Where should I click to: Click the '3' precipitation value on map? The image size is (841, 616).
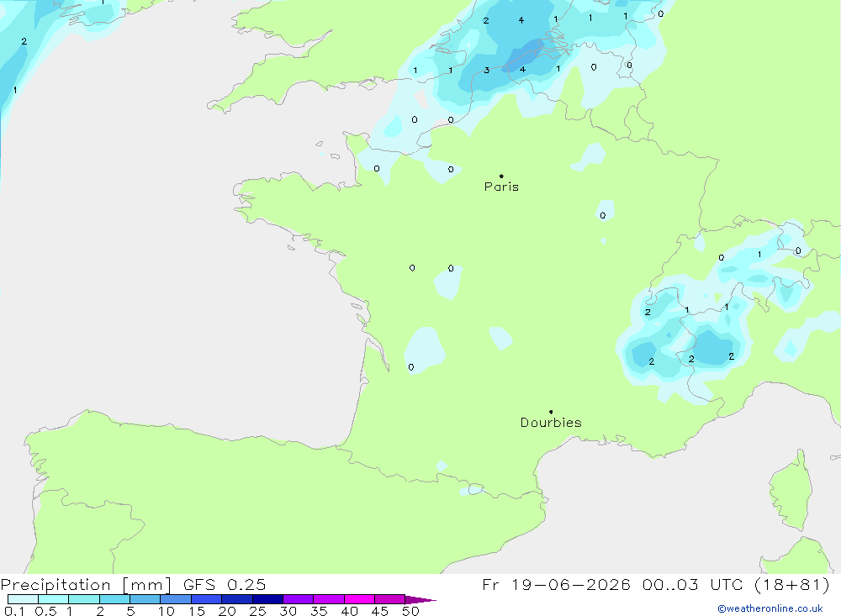(x=486, y=71)
